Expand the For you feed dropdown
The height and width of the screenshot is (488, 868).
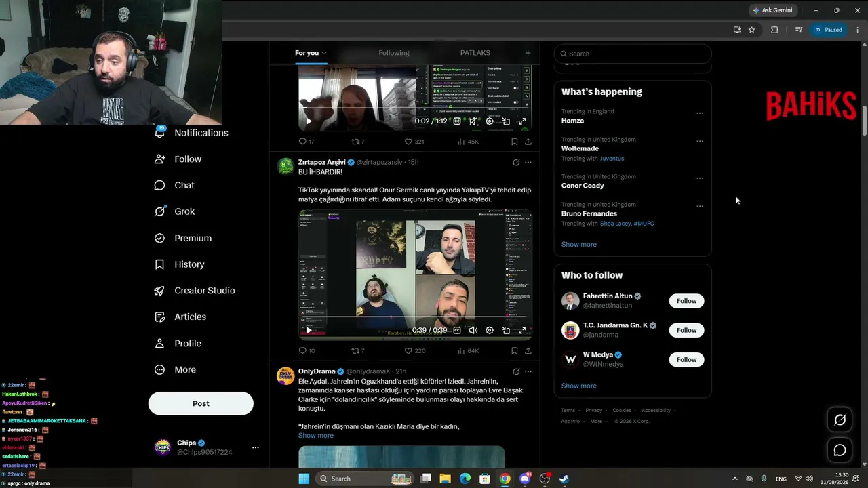tap(324, 53)
